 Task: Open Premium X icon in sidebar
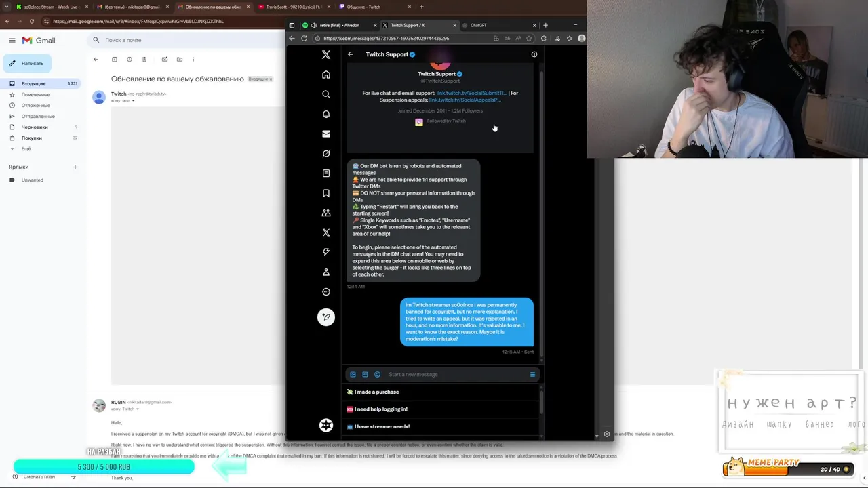[326, 232]
